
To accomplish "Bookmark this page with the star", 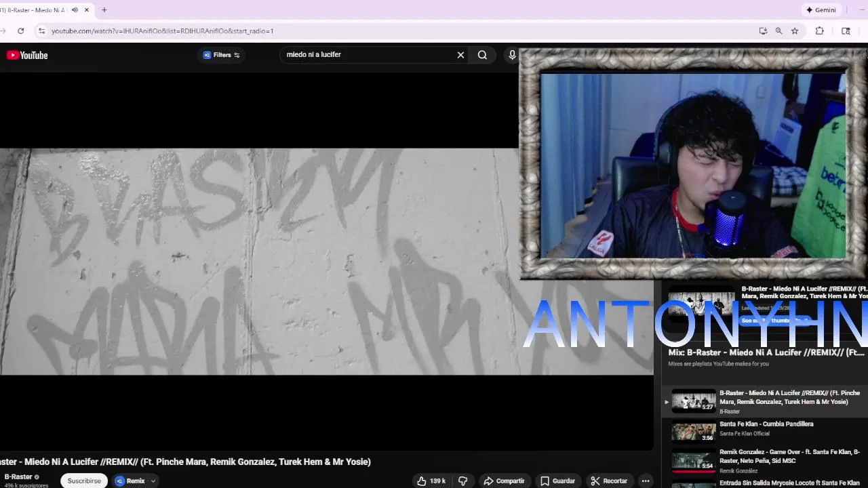I will 795,30.
